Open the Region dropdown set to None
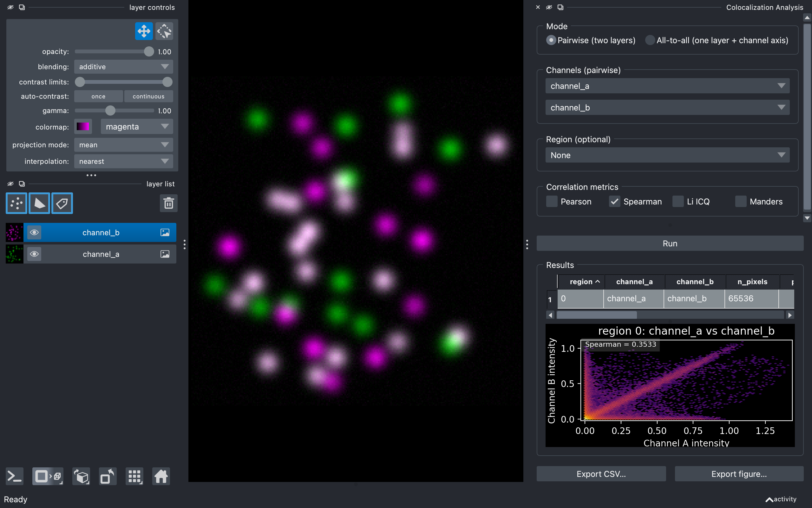This screenshot has height=508, width=812. 667,155
